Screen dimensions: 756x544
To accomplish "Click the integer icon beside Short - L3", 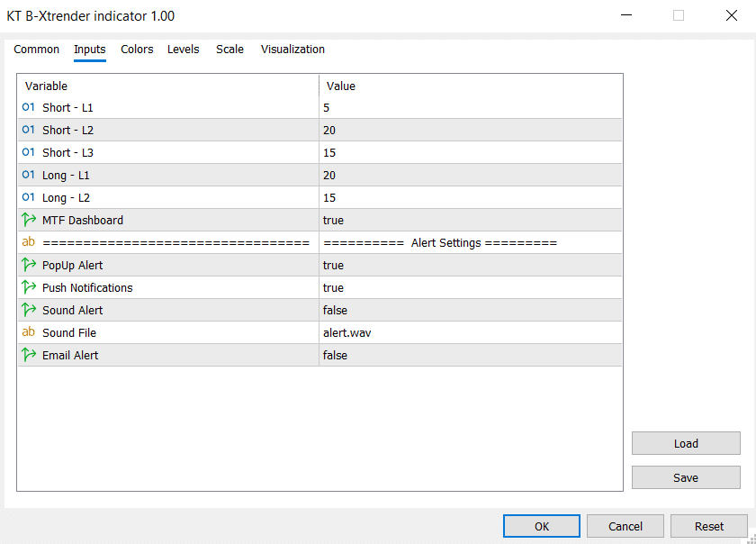I will coord(28,152).
